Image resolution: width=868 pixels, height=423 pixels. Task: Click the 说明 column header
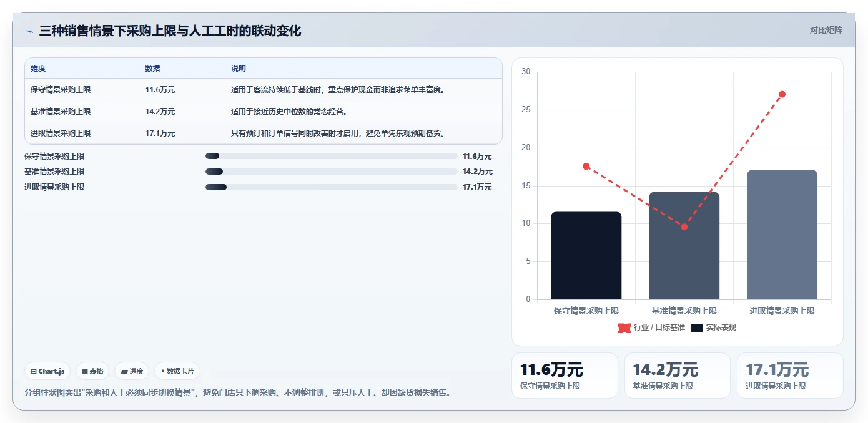pyautogui.click(x=239, y=68)
